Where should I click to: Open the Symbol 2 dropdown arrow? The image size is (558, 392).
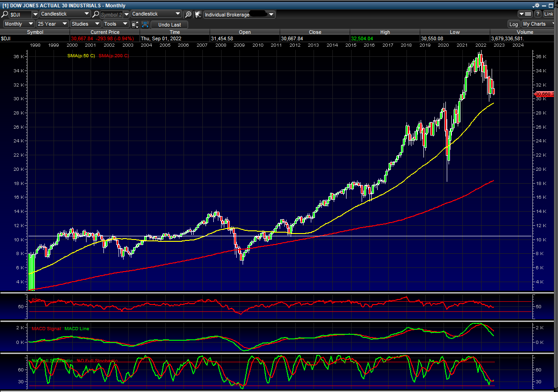126,15
